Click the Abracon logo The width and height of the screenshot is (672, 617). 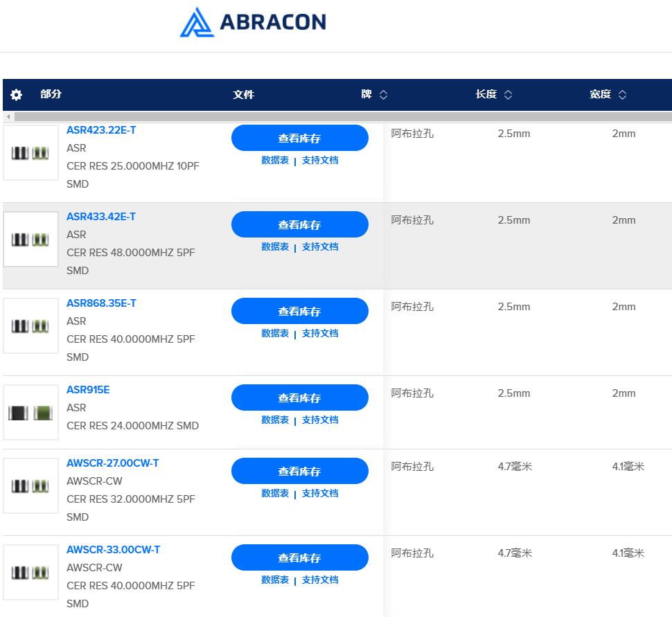coord(253,22)
